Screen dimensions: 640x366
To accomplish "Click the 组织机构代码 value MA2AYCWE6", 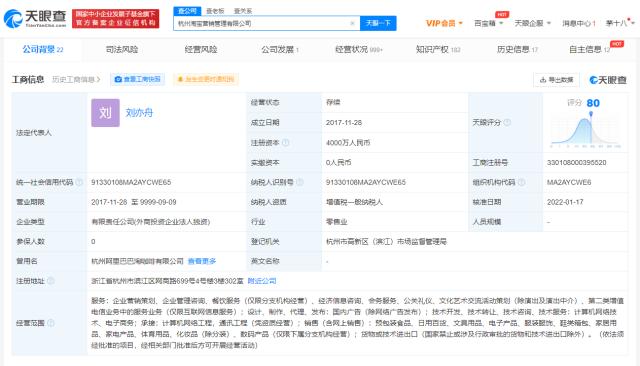I will pyautogui.click(x=569, y=182).
